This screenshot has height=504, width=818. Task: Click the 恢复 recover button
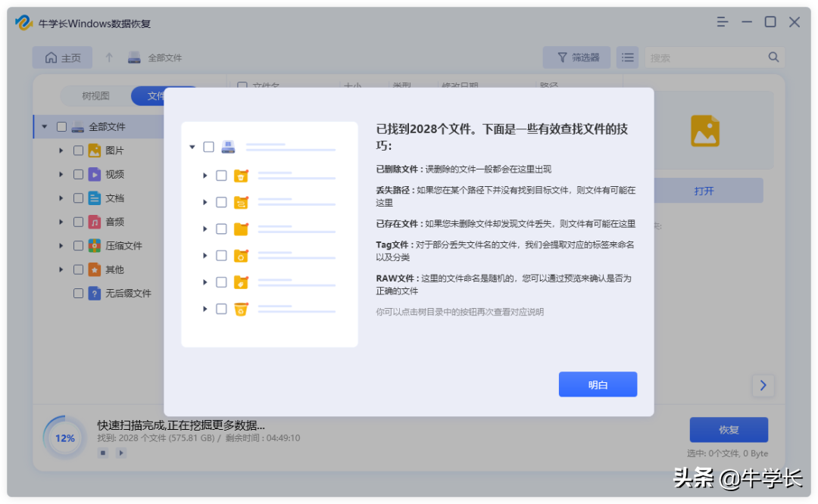point(729,429)
